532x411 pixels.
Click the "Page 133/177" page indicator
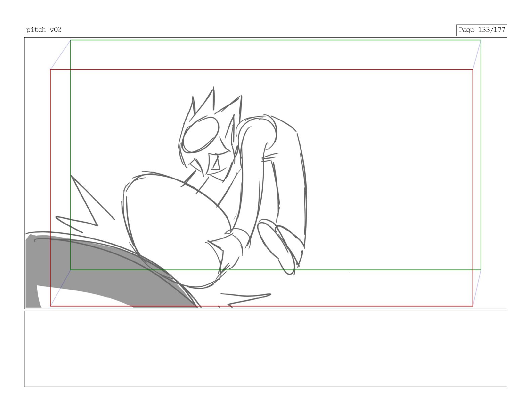click(482, 30)
